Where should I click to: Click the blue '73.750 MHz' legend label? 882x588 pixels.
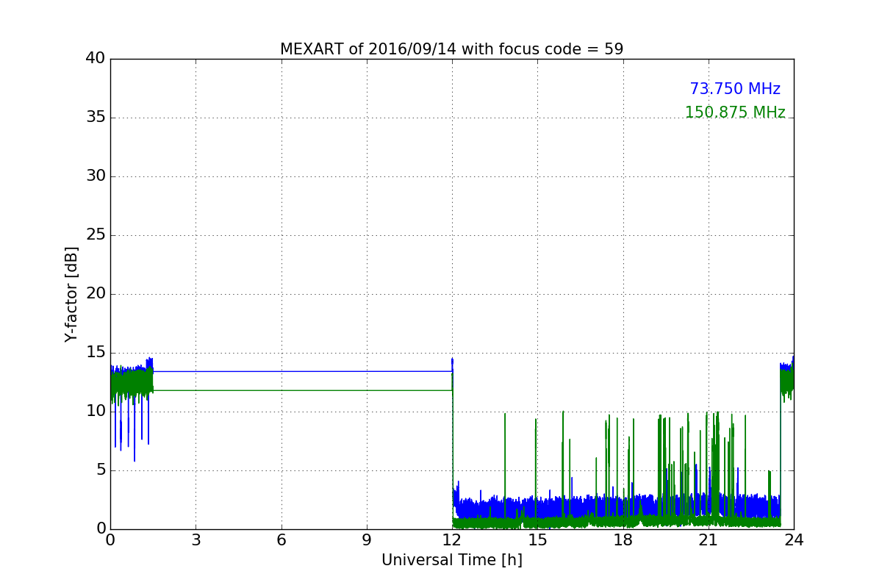735,89
